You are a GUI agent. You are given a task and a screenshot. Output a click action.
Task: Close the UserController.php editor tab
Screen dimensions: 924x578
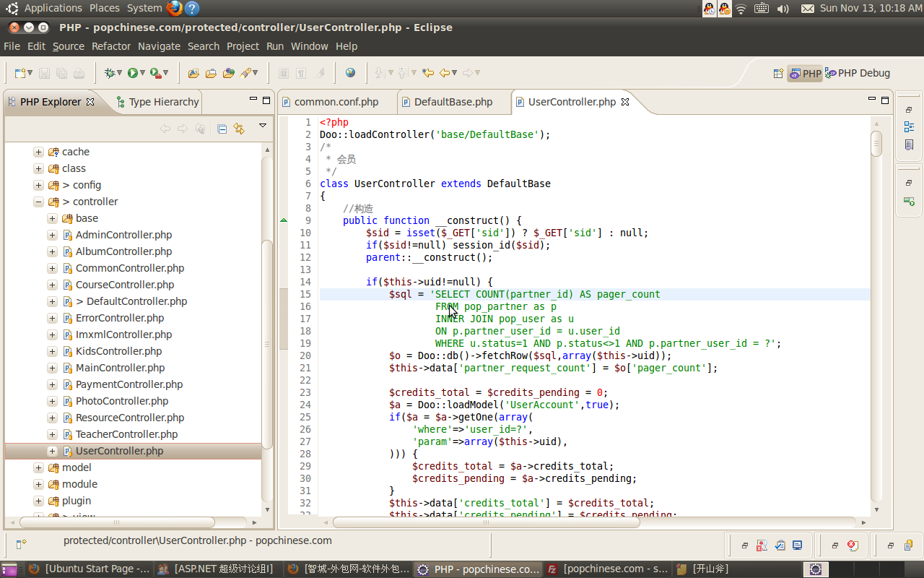625,102
